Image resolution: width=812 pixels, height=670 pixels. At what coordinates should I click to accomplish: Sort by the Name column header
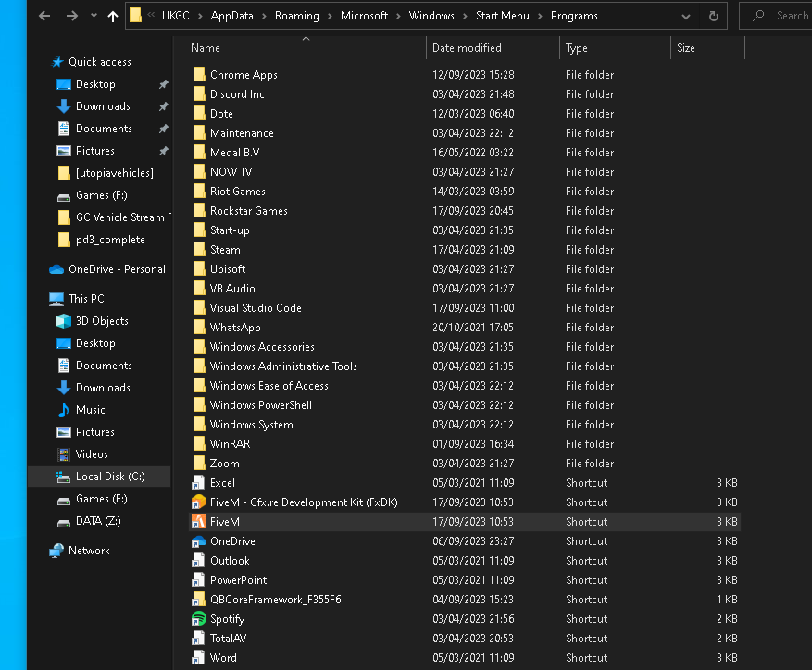[205, 48]
